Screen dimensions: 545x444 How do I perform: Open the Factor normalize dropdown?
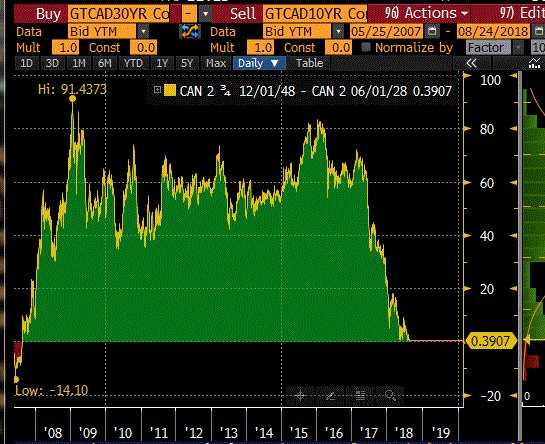coord(518,47)
